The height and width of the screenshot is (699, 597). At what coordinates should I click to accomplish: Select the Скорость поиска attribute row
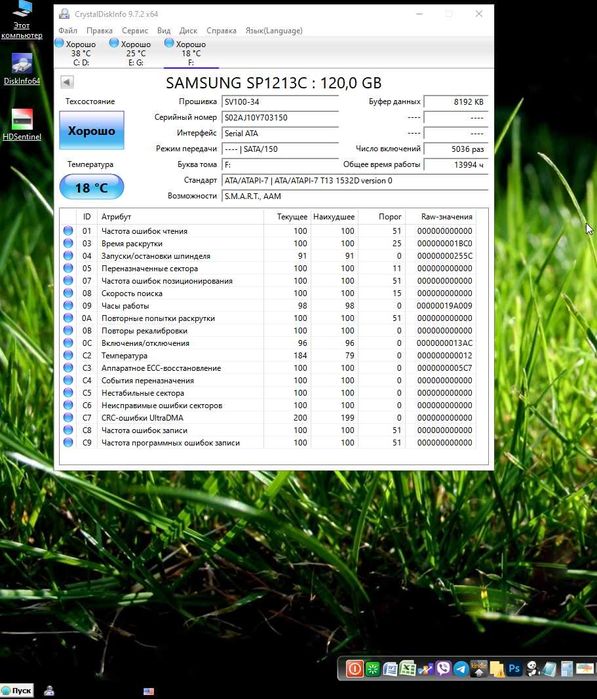(268, 293)
